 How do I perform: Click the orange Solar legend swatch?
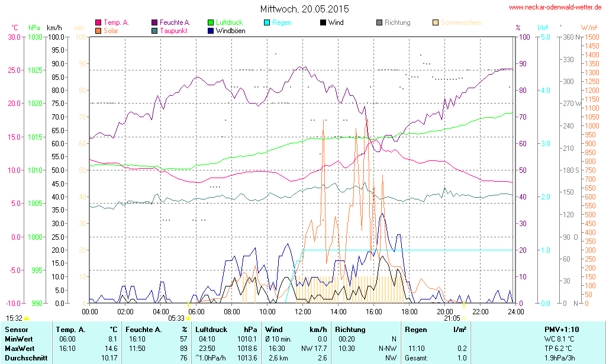point(98,31)
